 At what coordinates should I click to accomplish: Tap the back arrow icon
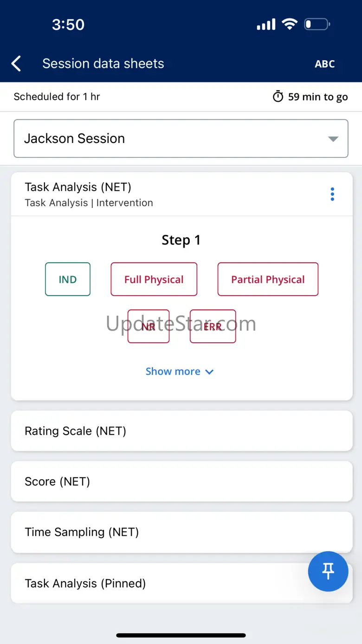click(16, 64)
